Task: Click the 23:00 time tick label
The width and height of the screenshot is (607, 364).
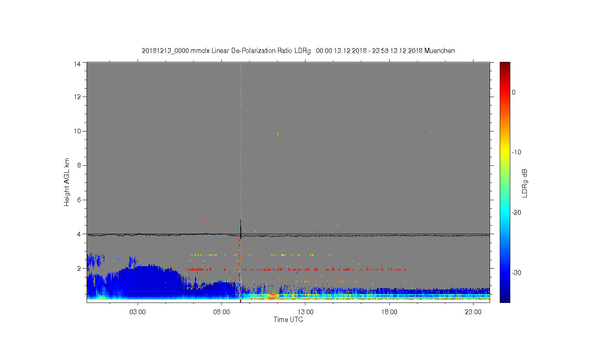Action: [x=473, y=312]
